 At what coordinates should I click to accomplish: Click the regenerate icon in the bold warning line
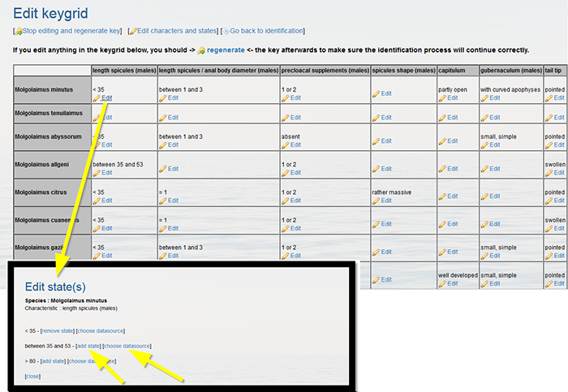click(200, 50)
